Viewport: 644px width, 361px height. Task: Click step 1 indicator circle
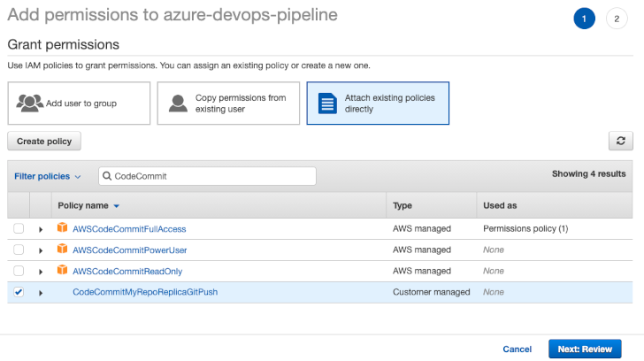584,19
